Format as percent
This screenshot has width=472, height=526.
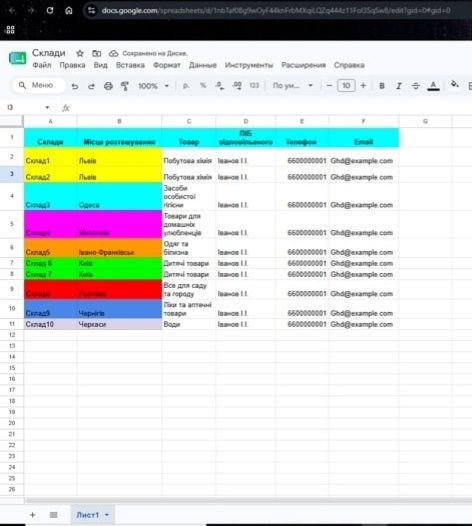[203, 86]
